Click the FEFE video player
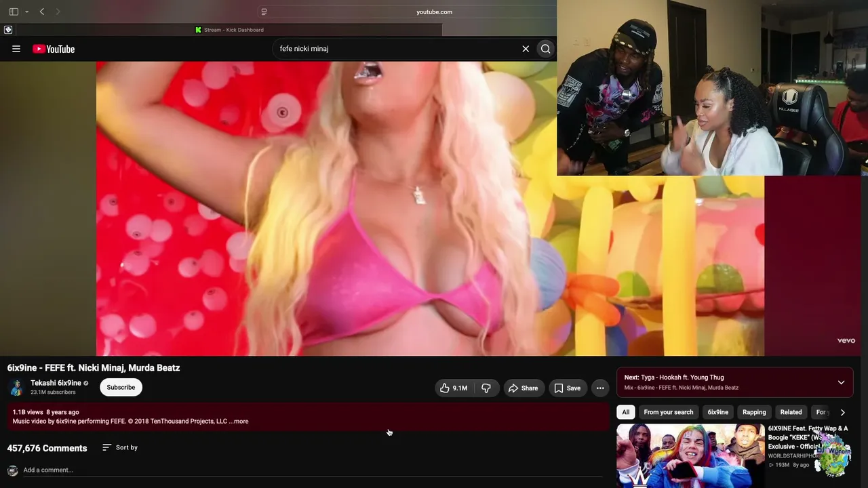The width and height of the screenshot is (868, 488). pyautogui.click(x=430, y=208)
